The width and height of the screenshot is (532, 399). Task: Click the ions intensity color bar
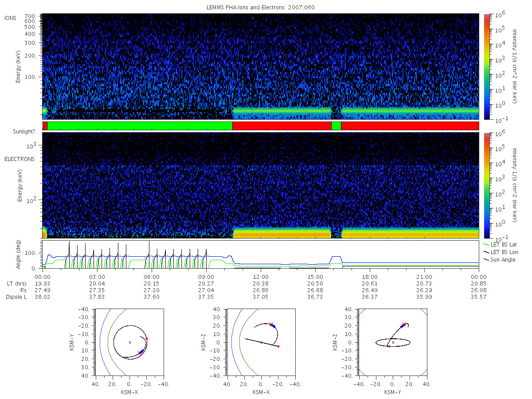pos(486,66)
